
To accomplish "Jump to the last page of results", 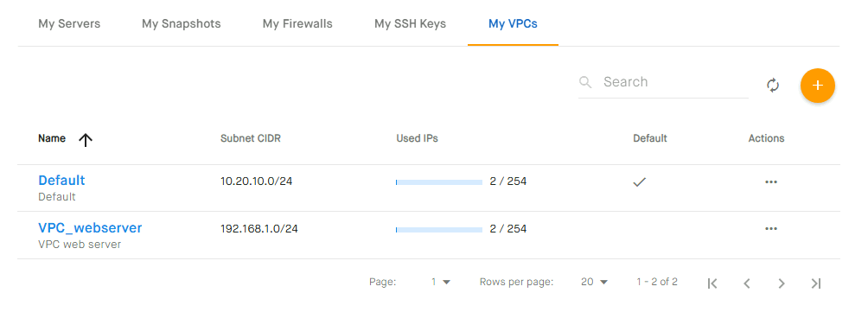I will click(x=815, y=283).
